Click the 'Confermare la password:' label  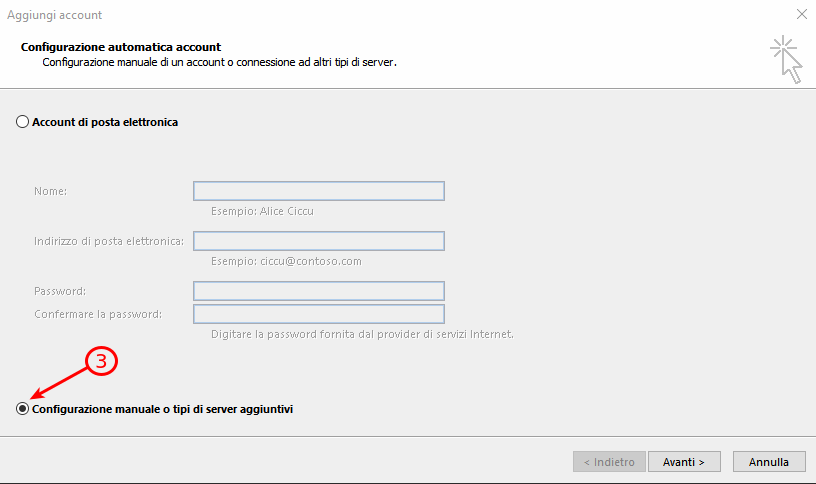[98, 314]
